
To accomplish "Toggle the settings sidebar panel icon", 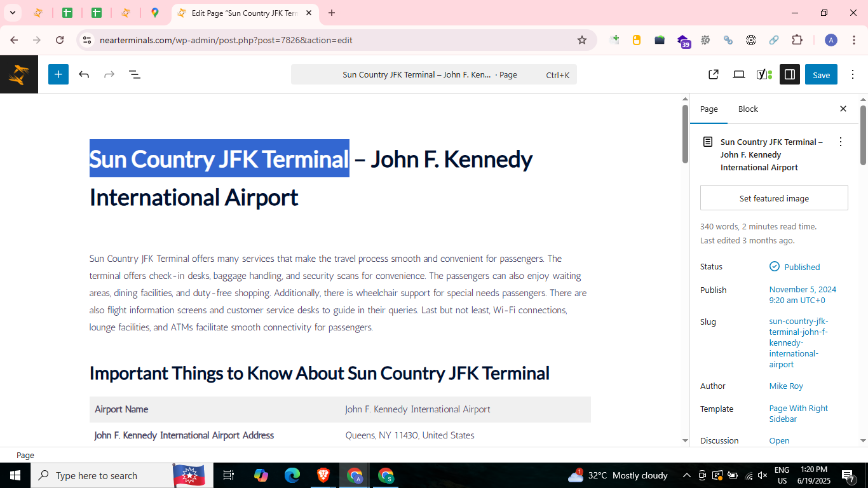I will [789, 74].
